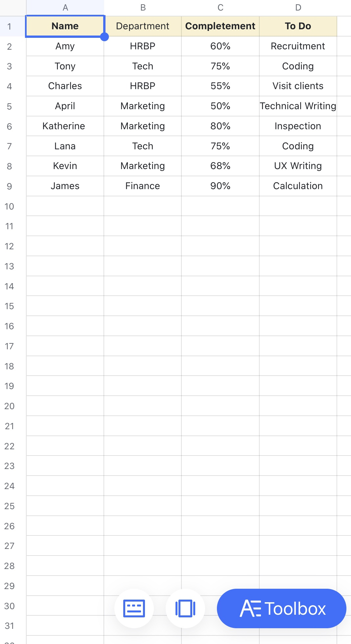Select Charles's Visit clients cell
The height and width of the screenshot is (644, 351).
(298, 86)
